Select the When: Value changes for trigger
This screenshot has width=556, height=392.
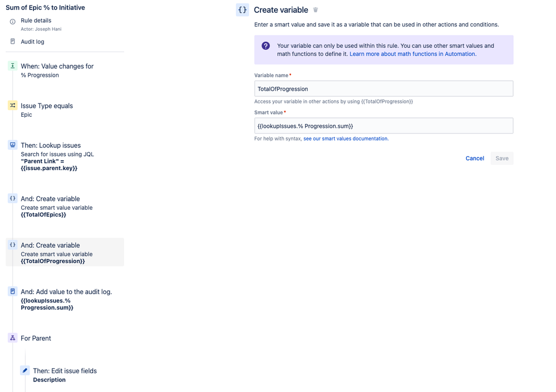click(x=65, y=70)
